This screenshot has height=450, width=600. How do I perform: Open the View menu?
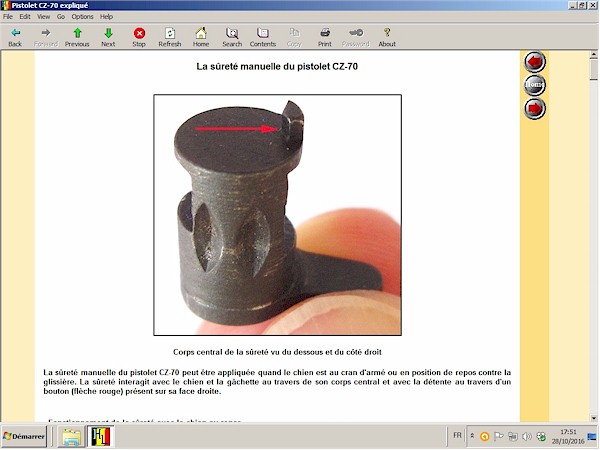tap(43, 16)
